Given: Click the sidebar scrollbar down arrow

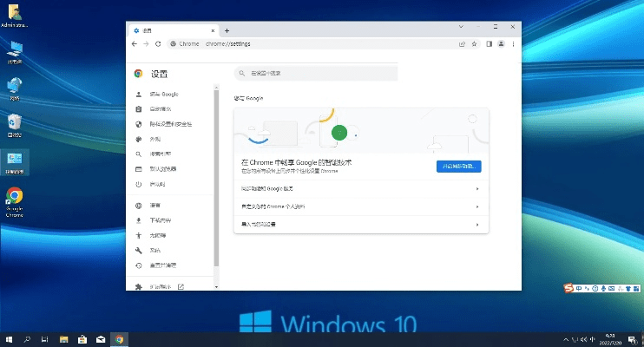Looking at the screenshot, I should (x=216, y=287).
